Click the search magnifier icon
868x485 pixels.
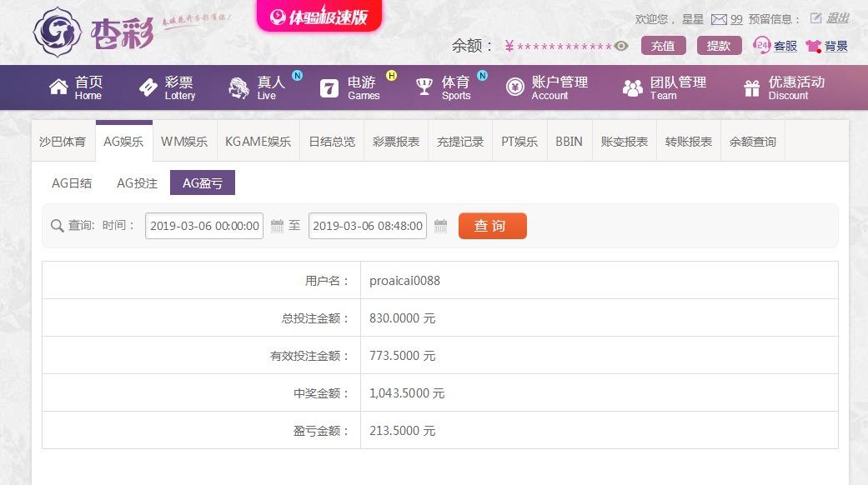57,226
